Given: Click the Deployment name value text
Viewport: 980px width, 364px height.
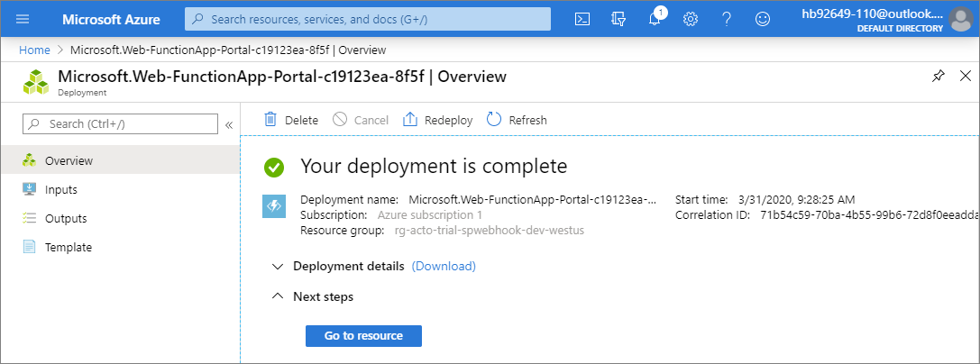Looking at the screenshot, I should 533,200.
